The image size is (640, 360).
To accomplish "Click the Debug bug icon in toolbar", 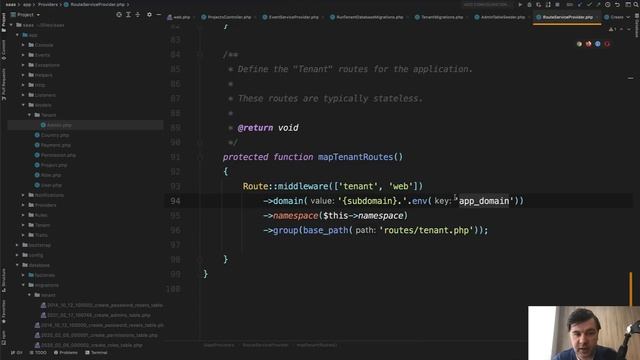I will coord(529,4).
